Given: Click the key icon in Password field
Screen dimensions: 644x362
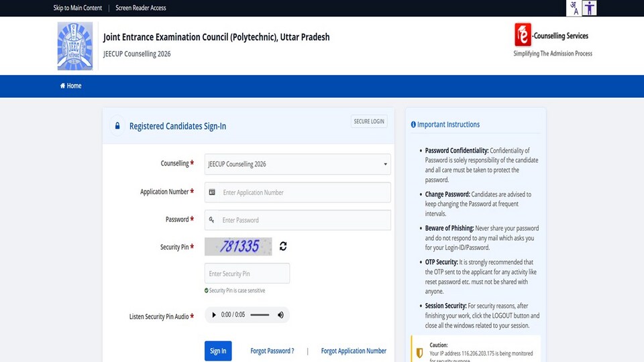Looking at the screenshot, I should [211, 220].
